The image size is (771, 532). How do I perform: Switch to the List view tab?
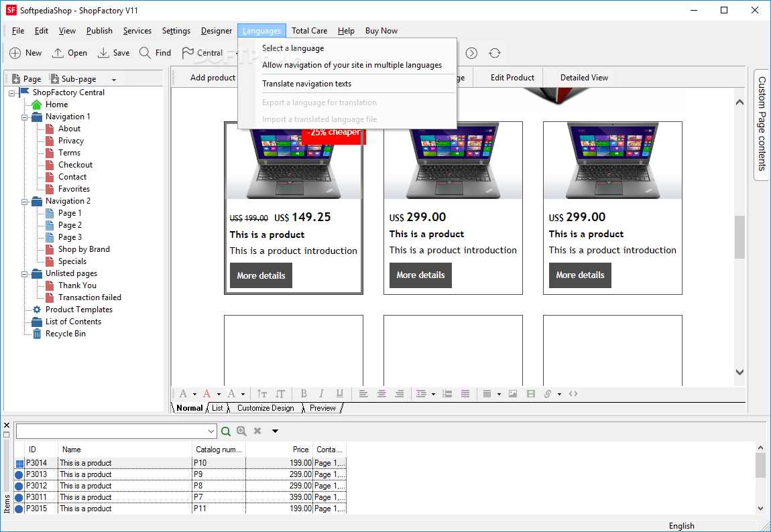[x=217, y=408]
